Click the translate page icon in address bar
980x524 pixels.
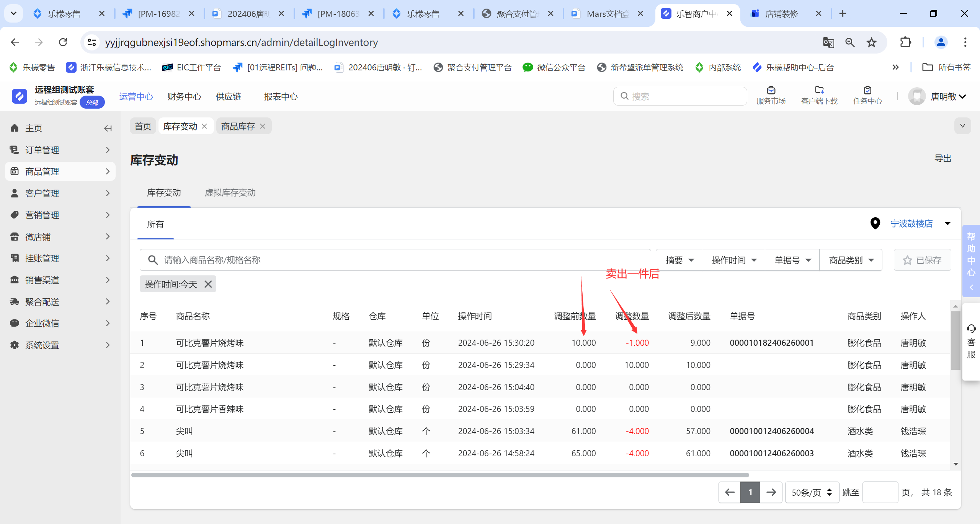point(828,42)
